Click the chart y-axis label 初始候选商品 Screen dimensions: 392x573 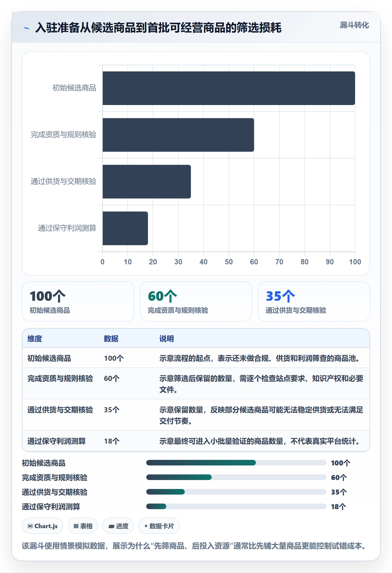74,88
